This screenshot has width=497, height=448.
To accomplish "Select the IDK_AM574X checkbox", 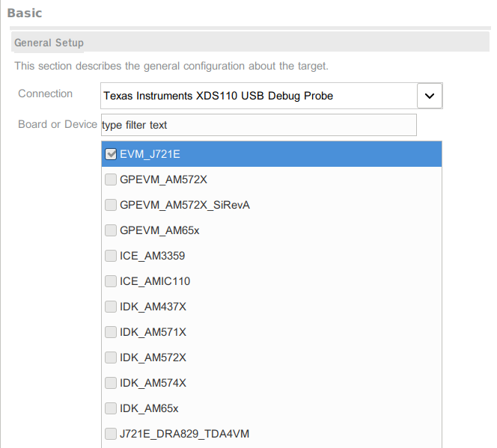I will click(111, 383).
